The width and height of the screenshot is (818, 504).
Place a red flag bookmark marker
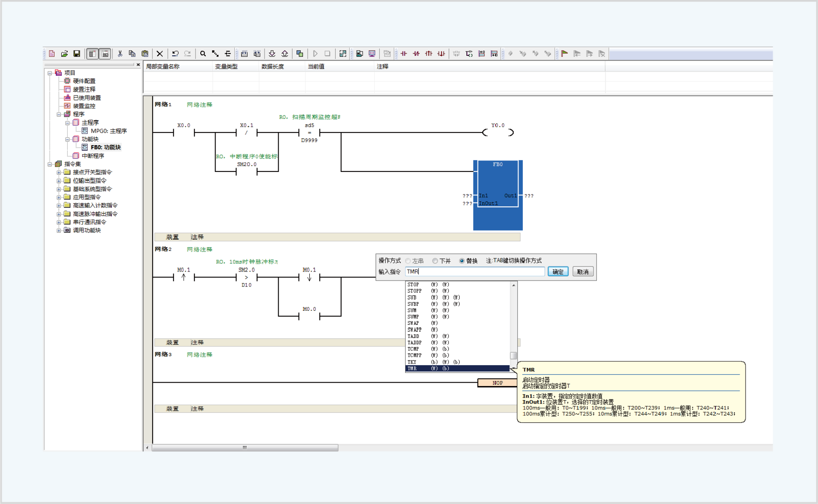pyautogui.click(x=564, y=53)
